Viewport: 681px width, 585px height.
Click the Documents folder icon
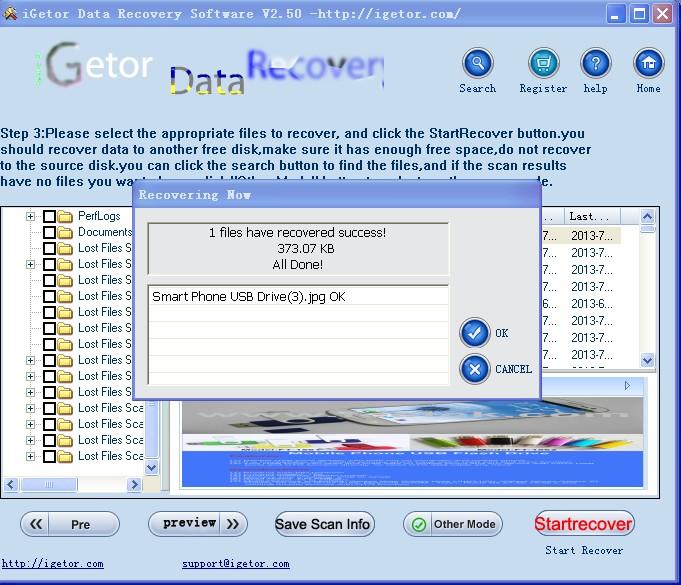point(65,232)
